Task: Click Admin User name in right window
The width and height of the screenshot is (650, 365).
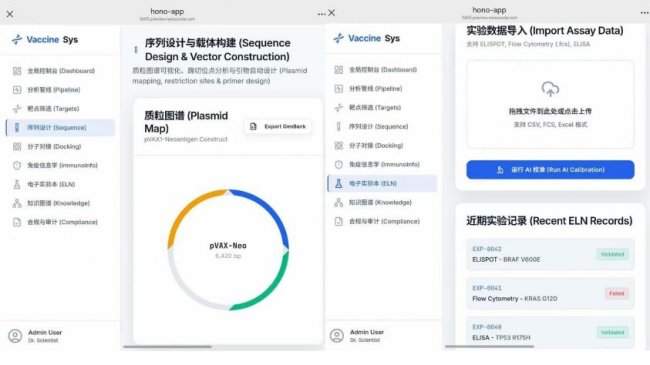Action: pos(367,332)
